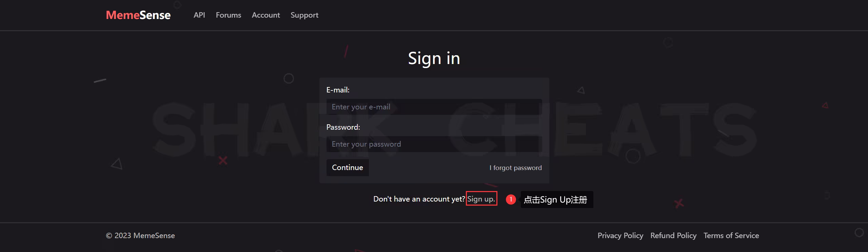The height and width of the screenshot is (252, 868).
Task: Open the Terms of Service link
Action: coord(731,235)
